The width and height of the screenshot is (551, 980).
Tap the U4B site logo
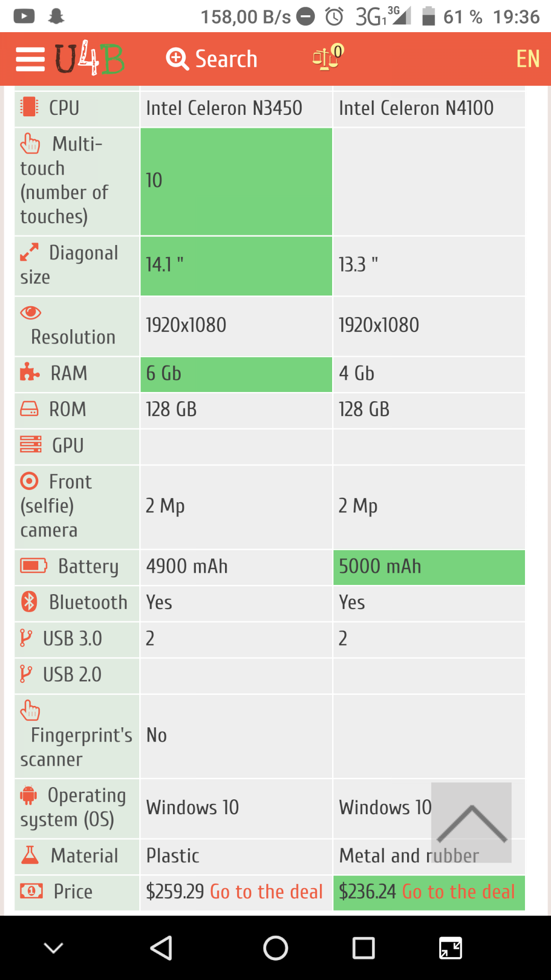coord(90,58)
